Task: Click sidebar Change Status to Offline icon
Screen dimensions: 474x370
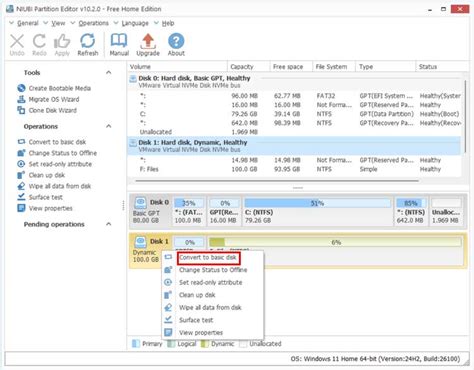Action: [x=21, y=153]
